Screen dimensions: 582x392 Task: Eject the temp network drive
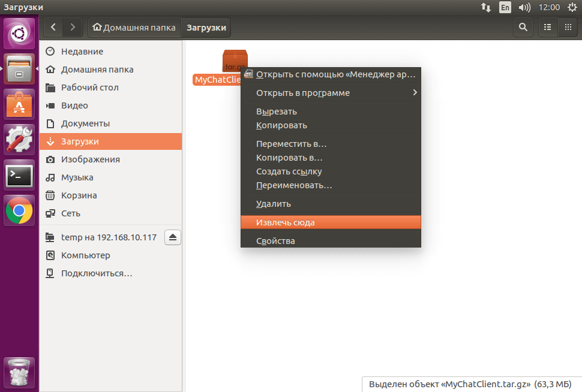[173, 237]
